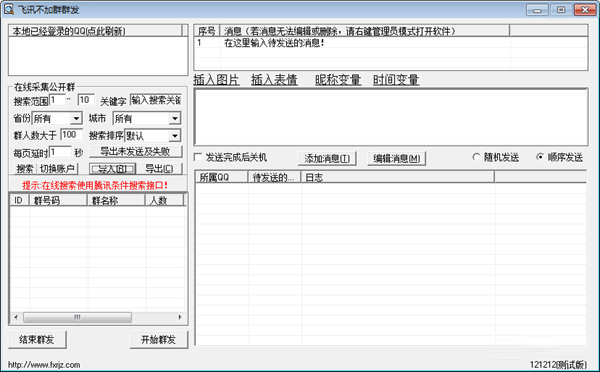Click 结束群发 button

pyautogui.click(x=37, y=339)
